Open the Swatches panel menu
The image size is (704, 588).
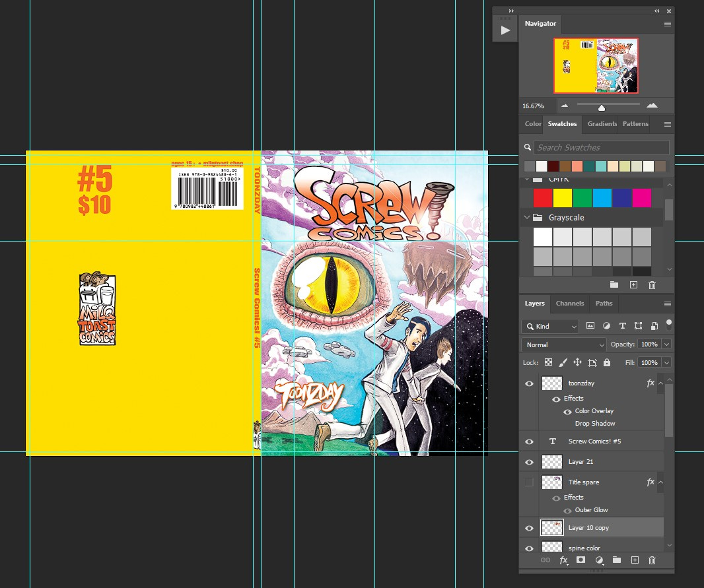(668, 124)
